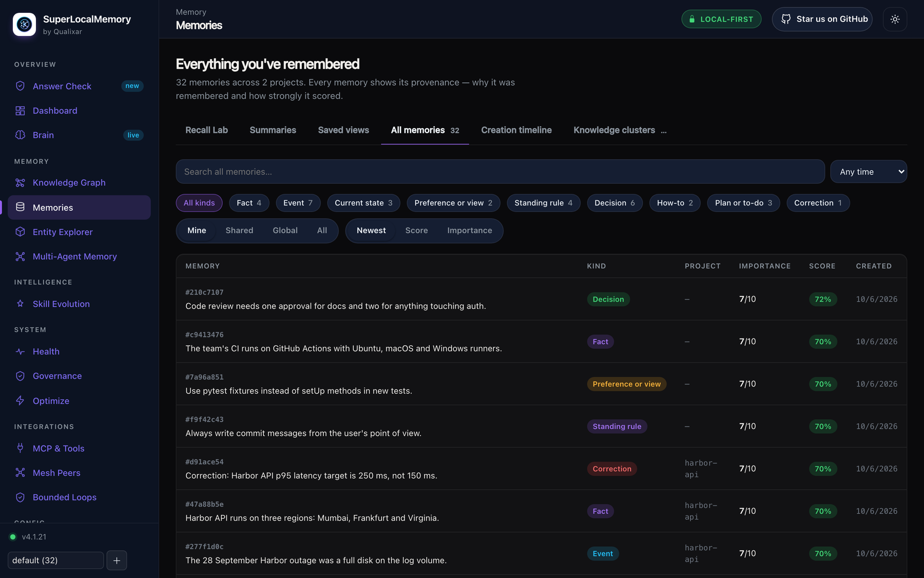Viewport: 924px width, 578px height.
Task: Click the Skill Evolution star icon
Action: pyautogui.click(x=20, y=304)
